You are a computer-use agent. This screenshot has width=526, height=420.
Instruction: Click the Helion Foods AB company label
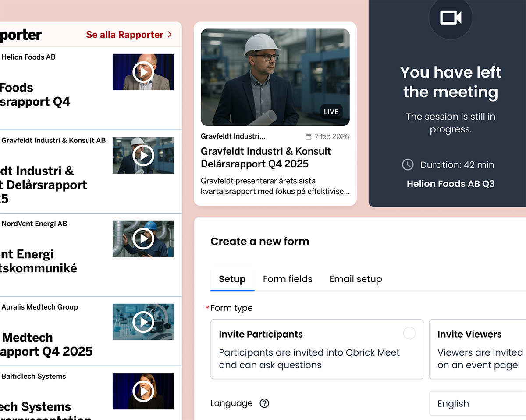(x=28, y=57)
